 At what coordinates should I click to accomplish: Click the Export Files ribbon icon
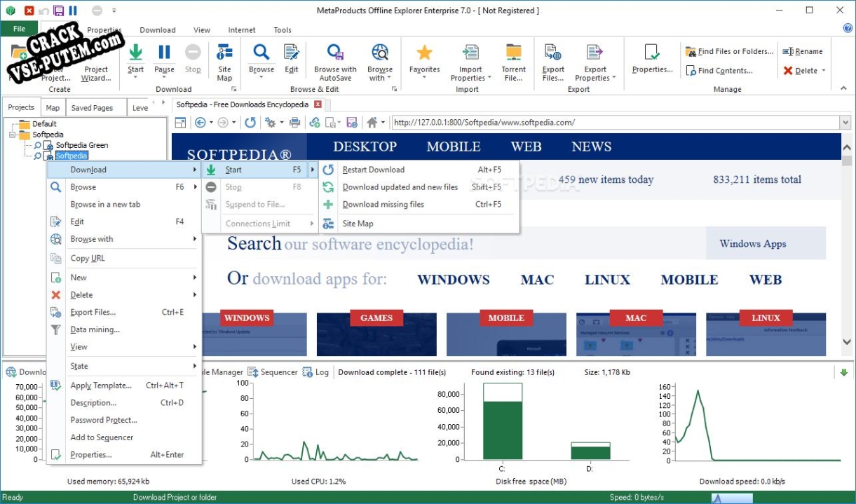point(552,53)
